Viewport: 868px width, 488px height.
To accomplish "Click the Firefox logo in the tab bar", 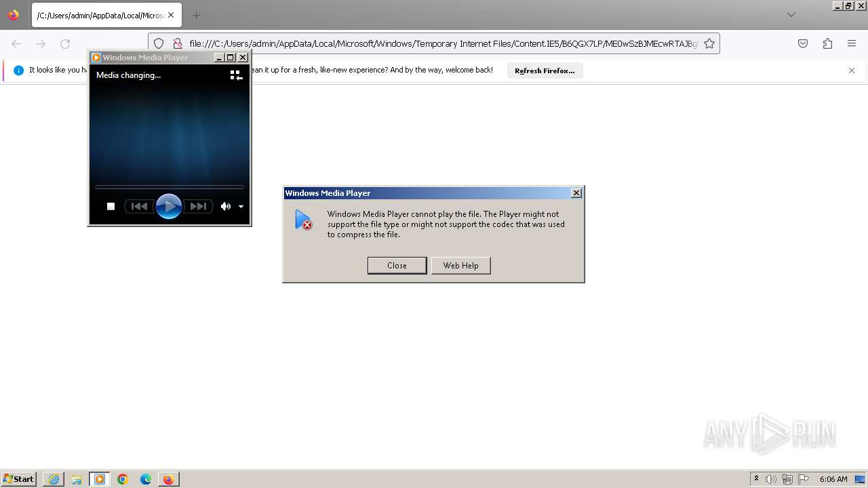I will coord(14,15).
